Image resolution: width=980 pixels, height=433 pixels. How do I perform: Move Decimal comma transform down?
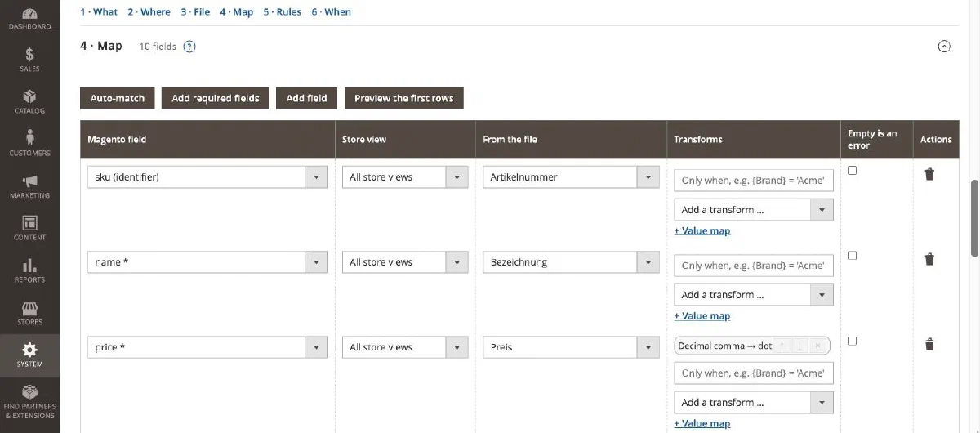[x=800, y=346]
